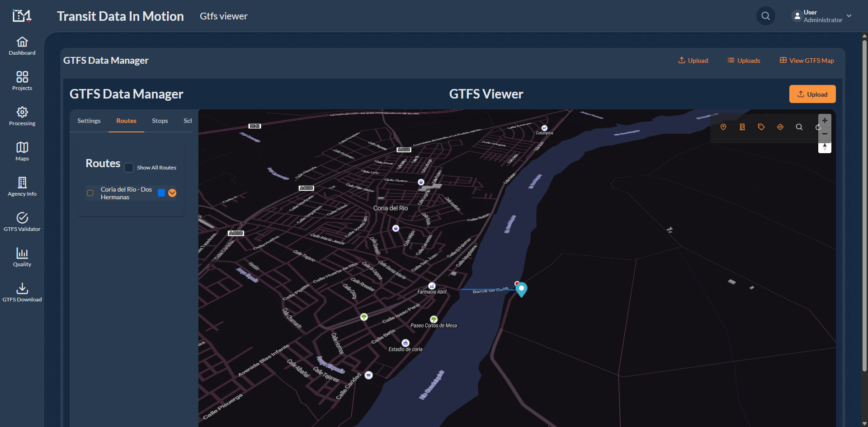Open the View GTFS Map link
Image resolution: width=868 pixels, height=427 pixels.
pyautogui.click(x=807, y=61)
